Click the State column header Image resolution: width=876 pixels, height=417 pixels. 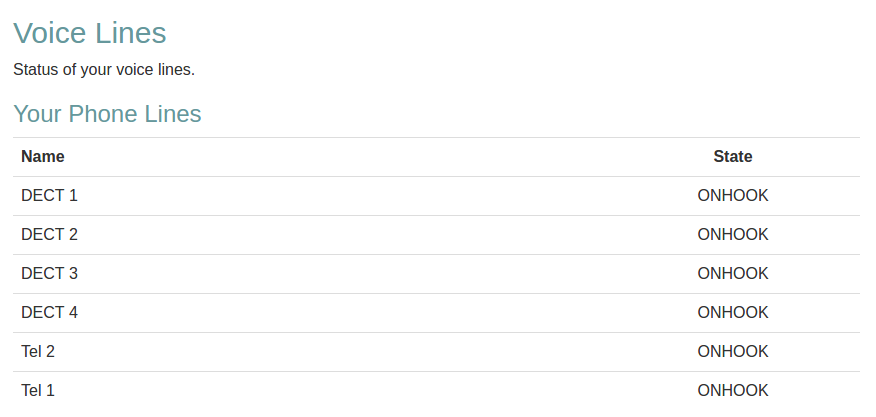pyautogui.click(x=733, y=156)
